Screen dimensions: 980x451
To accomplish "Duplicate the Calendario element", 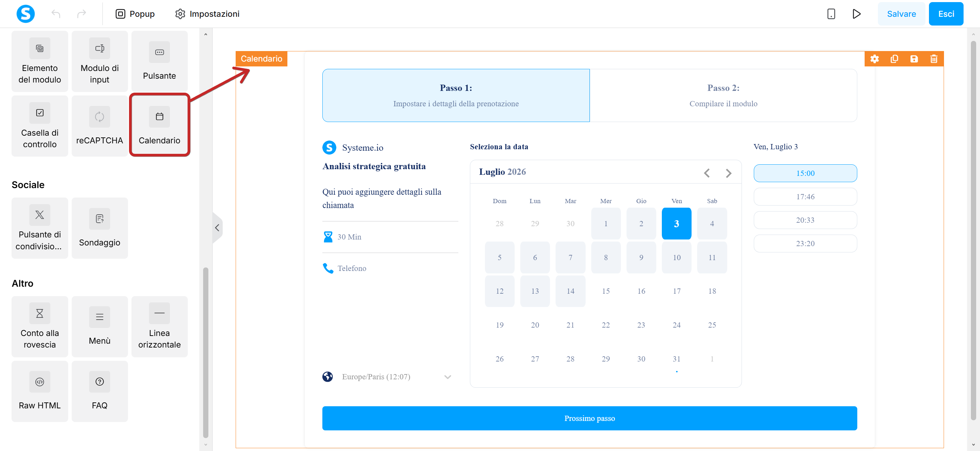I will click(x=894, y=59).
